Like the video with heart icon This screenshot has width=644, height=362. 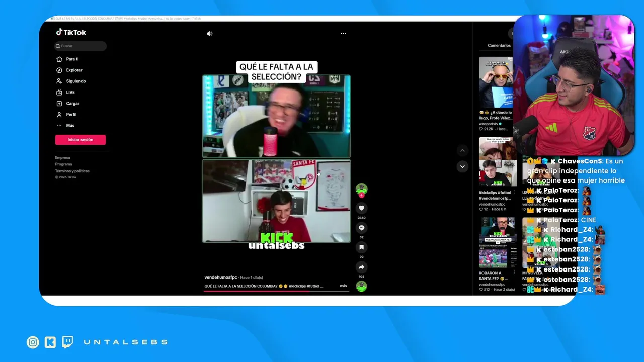point(361,208)
